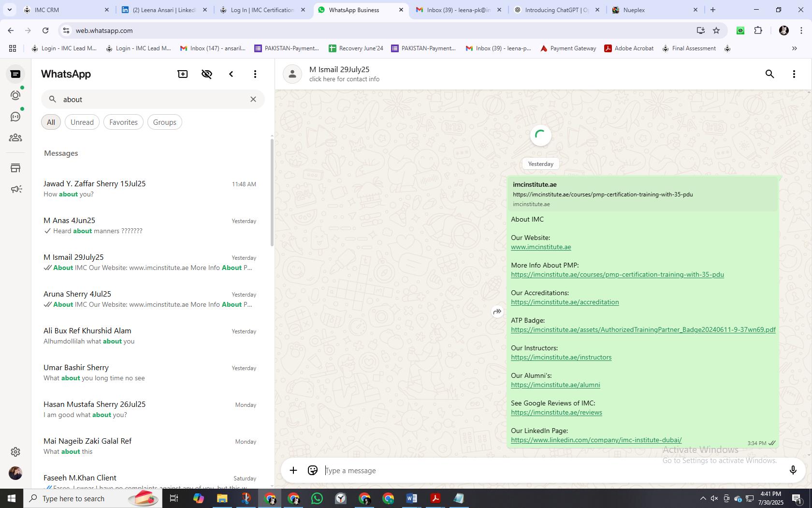Open the Communities sidebar icon
The width and height of the screenshot is (812, 508).
point(15,138)
